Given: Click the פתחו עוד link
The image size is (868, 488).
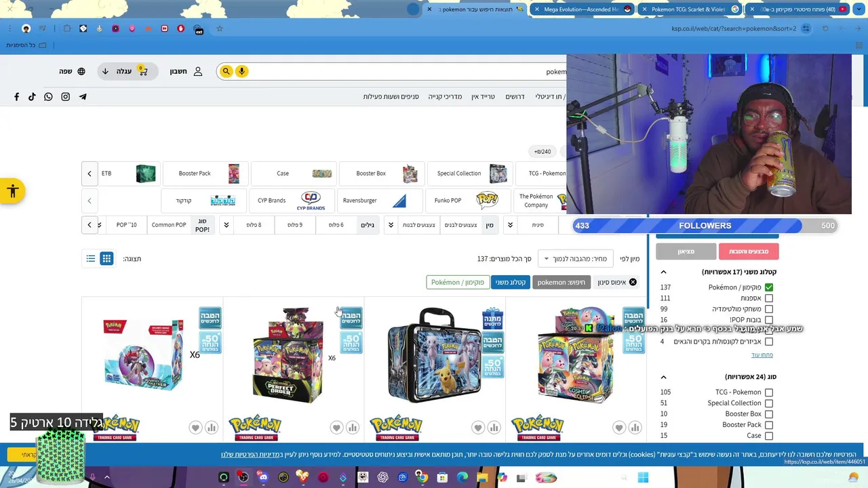Looking at the screenshot, I should [762, 355].
